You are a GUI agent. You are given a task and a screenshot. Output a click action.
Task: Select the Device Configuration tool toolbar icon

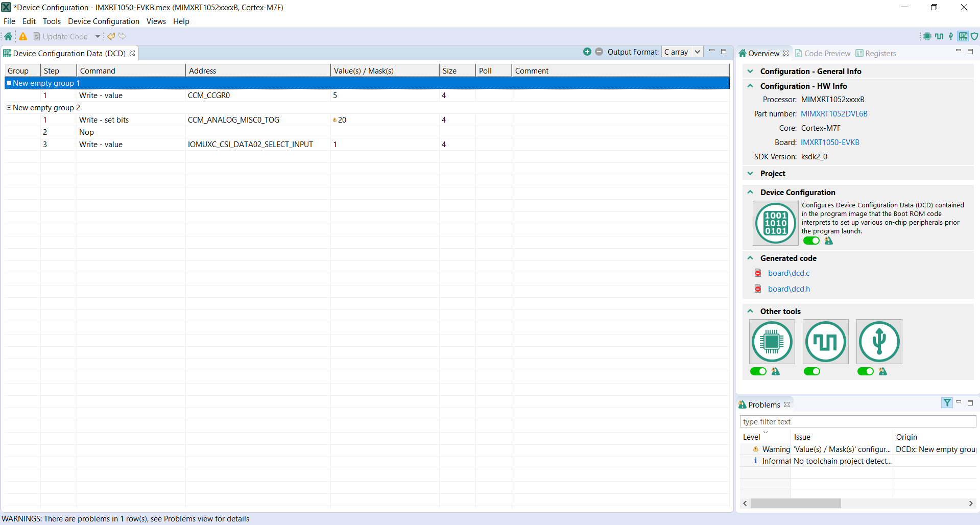(x=963, y=36)
